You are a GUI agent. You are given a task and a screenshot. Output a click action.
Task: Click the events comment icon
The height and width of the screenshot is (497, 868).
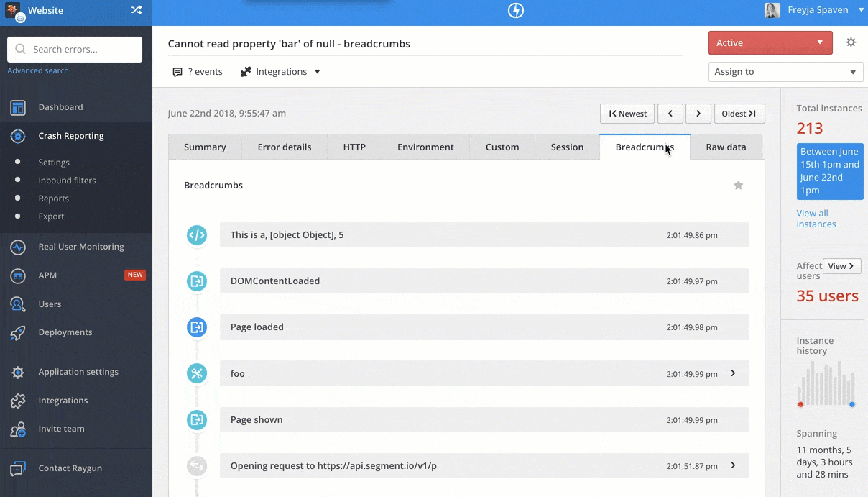click(177, 72)
